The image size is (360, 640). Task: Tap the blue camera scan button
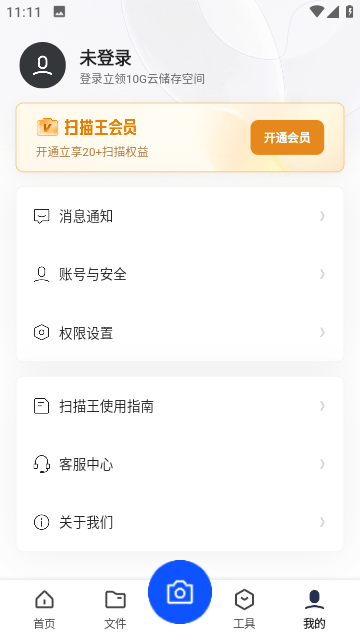[x=180, y=592]
